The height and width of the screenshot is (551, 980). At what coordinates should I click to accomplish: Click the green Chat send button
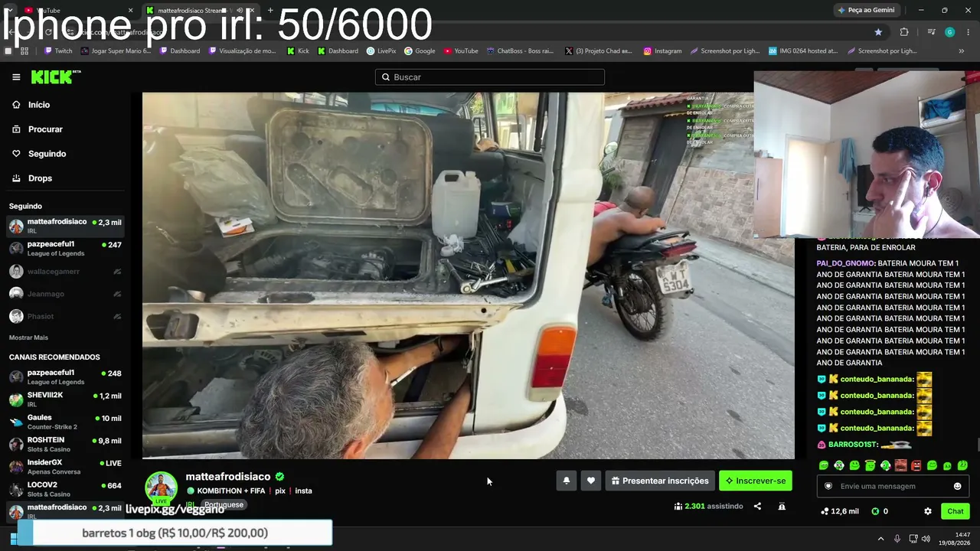pos(955,511)
